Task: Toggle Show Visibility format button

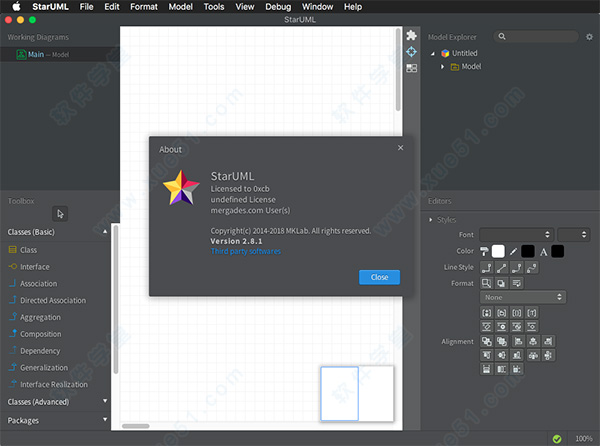Action: (486, 313)
